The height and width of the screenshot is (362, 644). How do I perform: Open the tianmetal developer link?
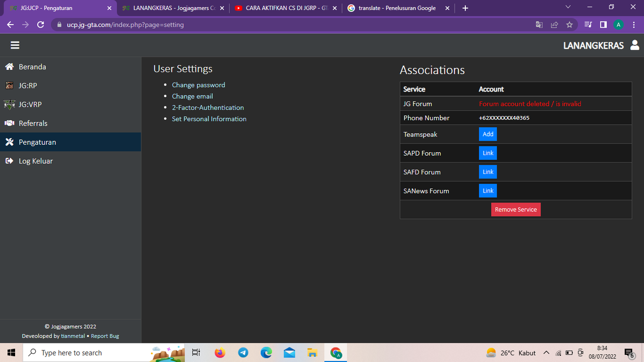point(73,336)
